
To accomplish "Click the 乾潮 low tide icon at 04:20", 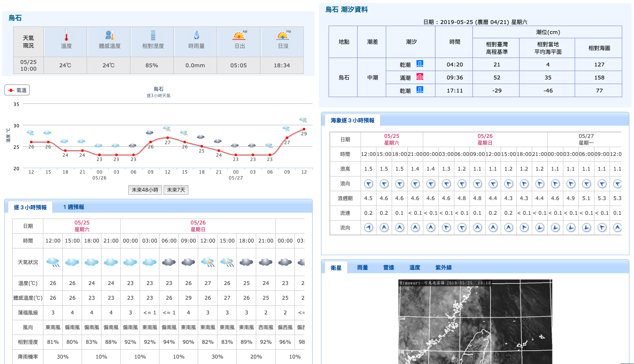I will coord(420,64).
